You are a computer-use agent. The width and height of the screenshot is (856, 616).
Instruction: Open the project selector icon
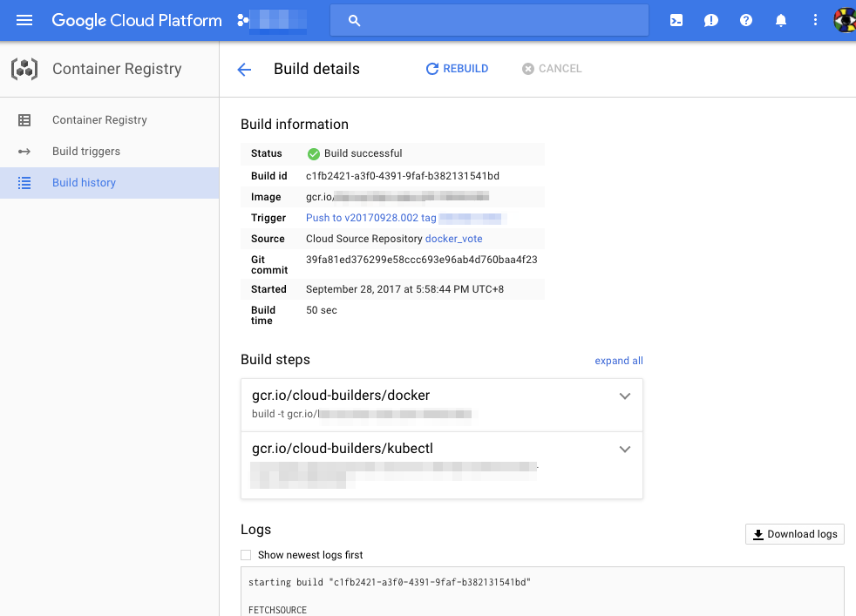tap(243, 21)
